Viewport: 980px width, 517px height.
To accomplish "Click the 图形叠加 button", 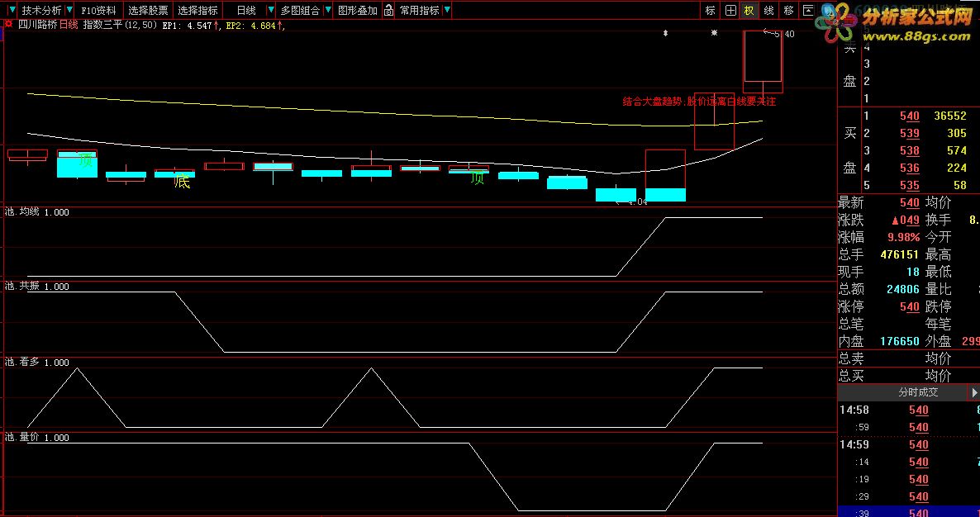I will (358, 10).
